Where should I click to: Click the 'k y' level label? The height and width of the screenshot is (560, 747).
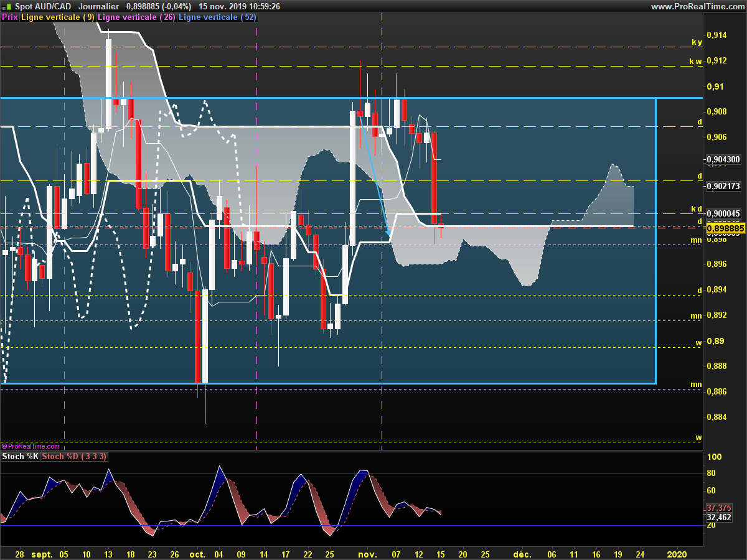pos(697,42)
